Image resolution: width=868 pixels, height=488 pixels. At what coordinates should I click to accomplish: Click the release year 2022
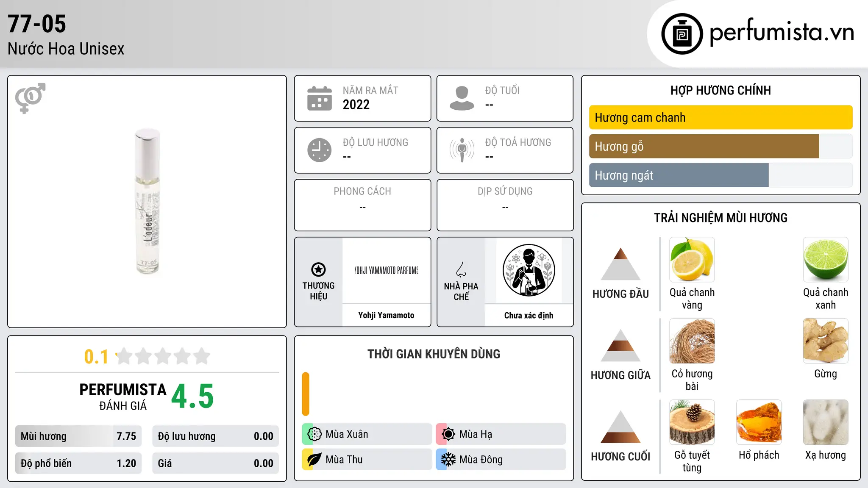[356, 105]
